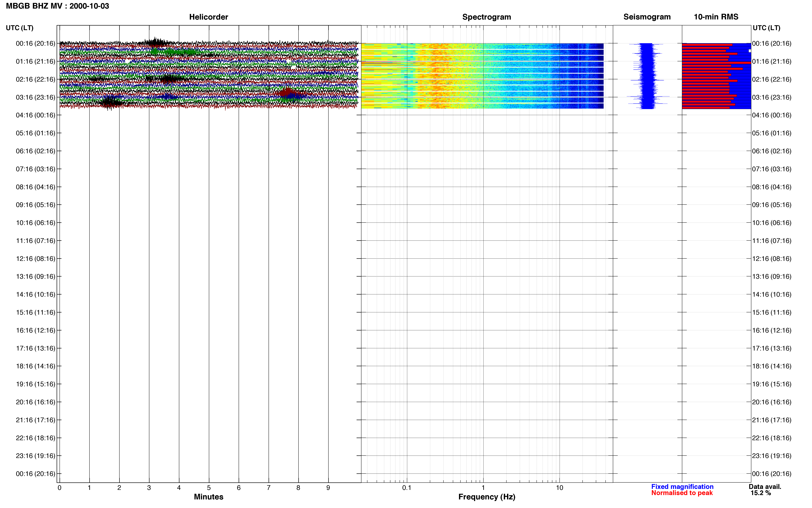Click the left '02:16 (22:16)' time label

36,79
